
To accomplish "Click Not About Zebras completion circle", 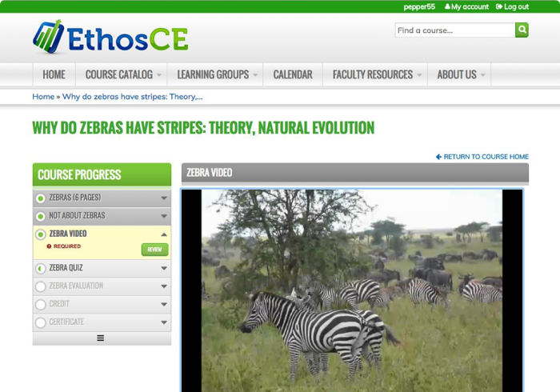I will [x=41, y=216].
